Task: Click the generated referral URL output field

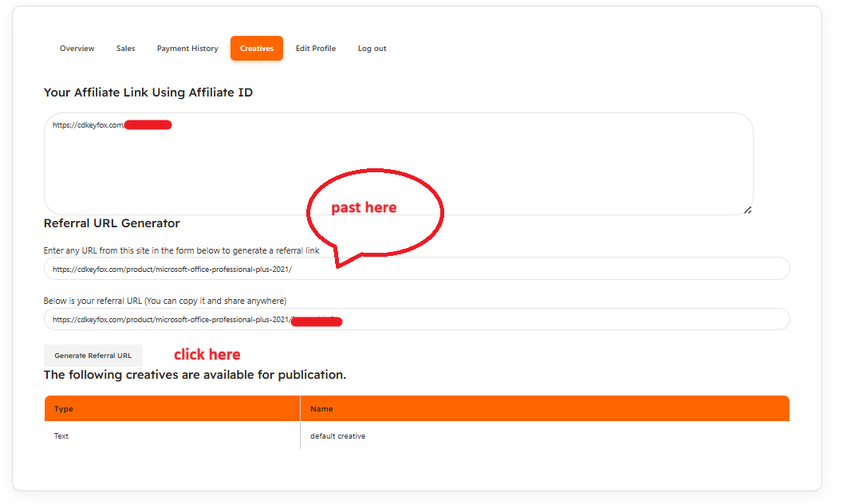Action: [416, 320]
